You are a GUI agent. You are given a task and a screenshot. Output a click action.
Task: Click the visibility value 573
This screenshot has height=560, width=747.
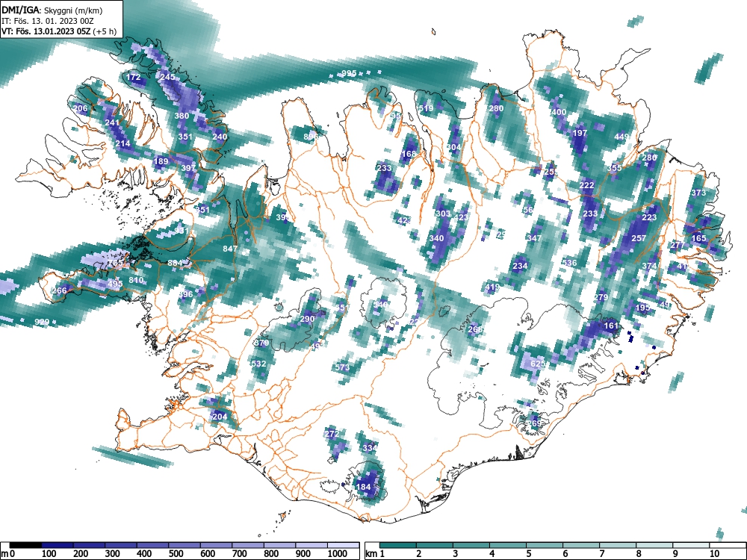pyautogui.click(x=342, y=367)
